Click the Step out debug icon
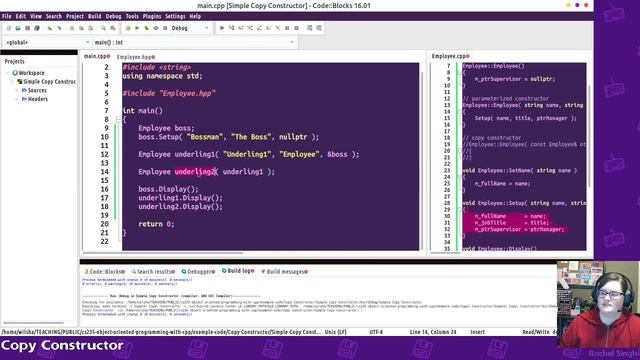 pos(260,28)
